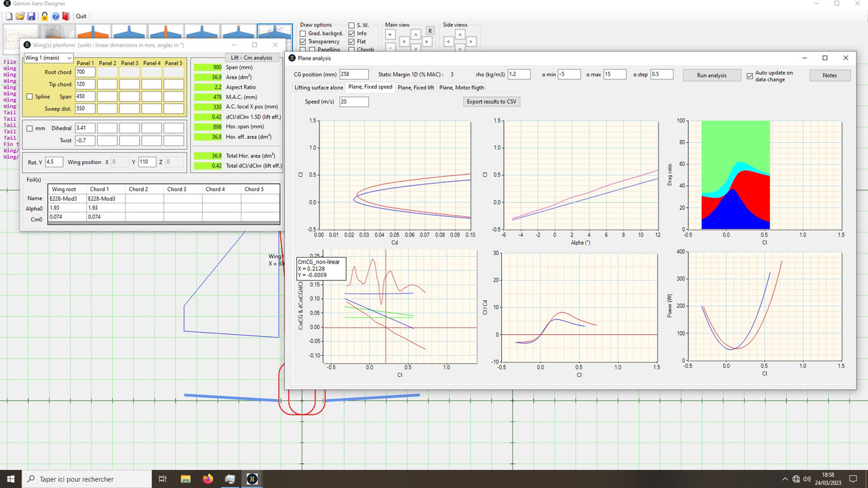
Task: Click the taskbar search box
Action: (85, 479)
